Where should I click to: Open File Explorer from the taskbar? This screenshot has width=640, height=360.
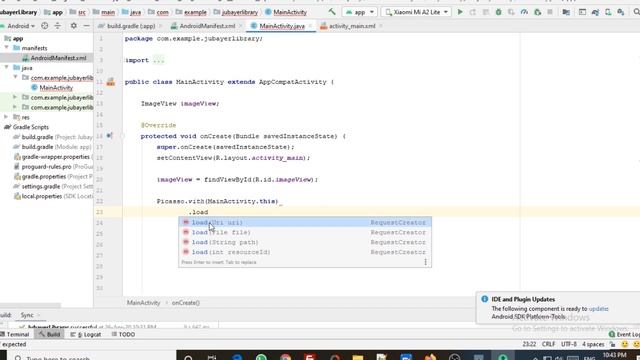click(x=358, y=357)
